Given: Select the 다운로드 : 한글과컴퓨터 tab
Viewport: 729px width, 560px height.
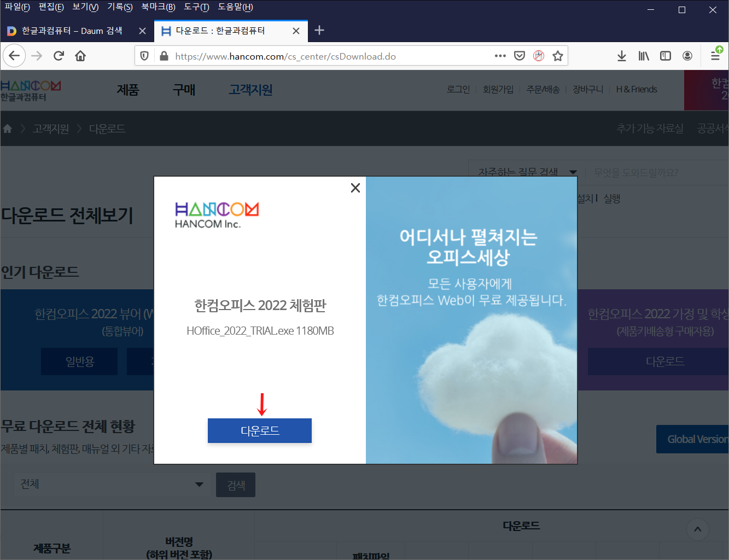Looking at the screenshot, I should coord(230,31).
